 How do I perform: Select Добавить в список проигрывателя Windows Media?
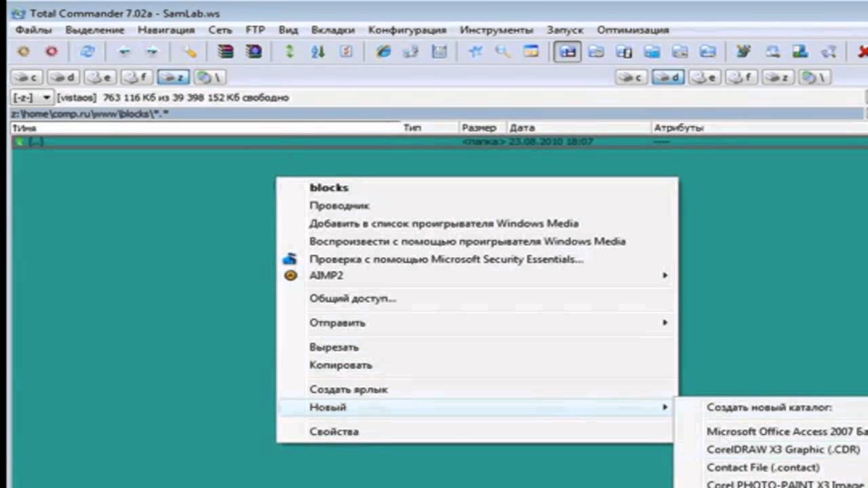pyautogui.click(x=476, y=223)
